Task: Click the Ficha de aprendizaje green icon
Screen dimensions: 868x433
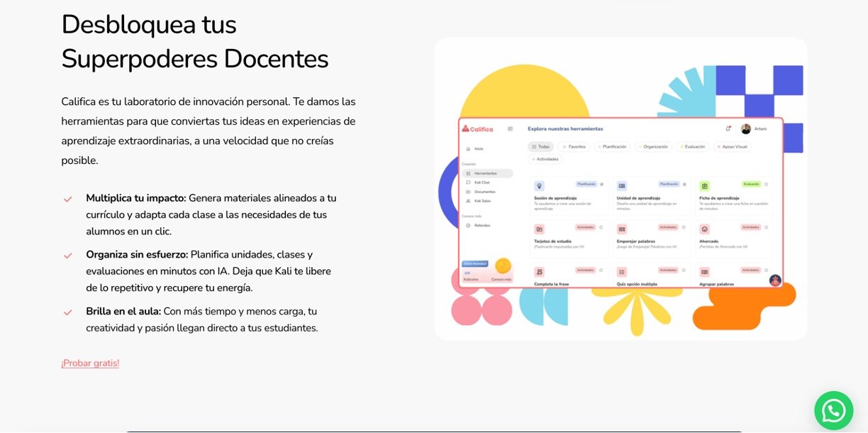Action: tap(704, 186)
